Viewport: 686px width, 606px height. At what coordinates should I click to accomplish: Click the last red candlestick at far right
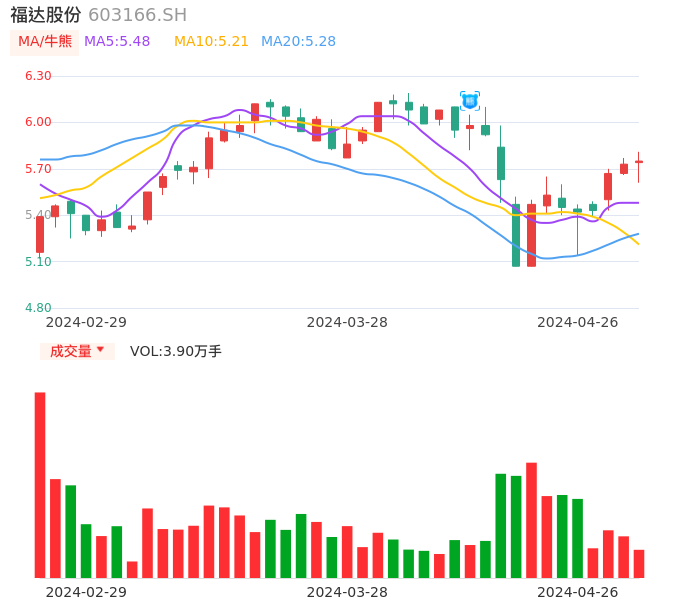click(639, 162)
